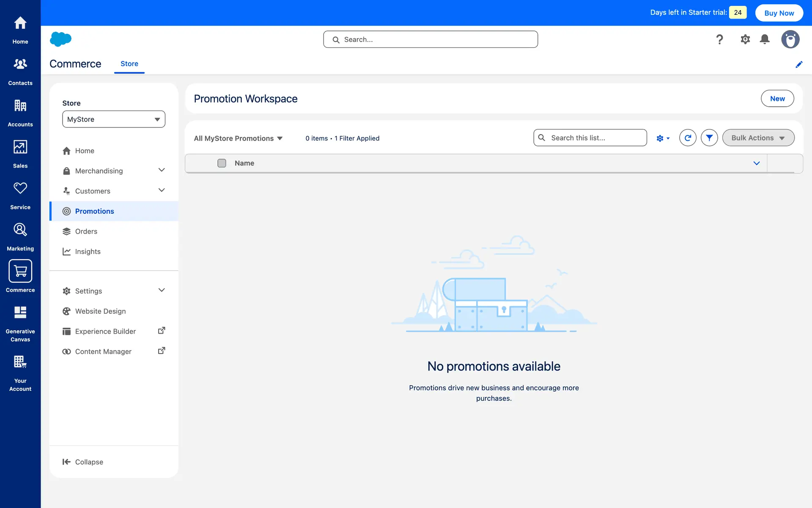Open list view controls gear
This screenshot has width=812, height=508.
pos(663,138)
